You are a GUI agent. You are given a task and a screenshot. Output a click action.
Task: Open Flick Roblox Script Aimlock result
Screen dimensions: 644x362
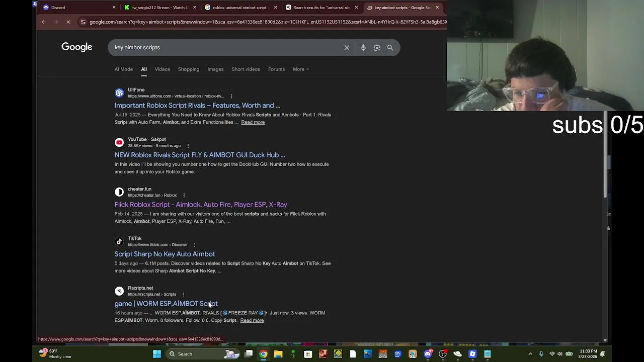(x=201, y=205)
